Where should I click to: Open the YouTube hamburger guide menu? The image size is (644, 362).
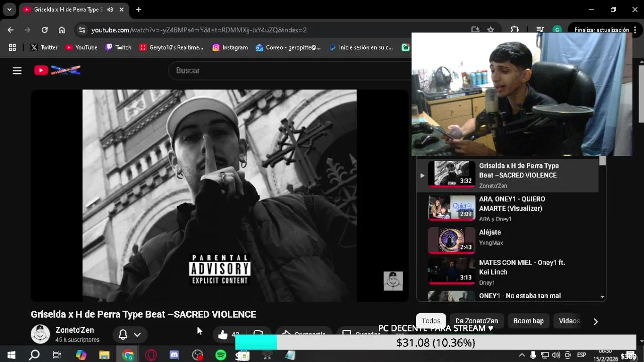click(x=17, y=70)
